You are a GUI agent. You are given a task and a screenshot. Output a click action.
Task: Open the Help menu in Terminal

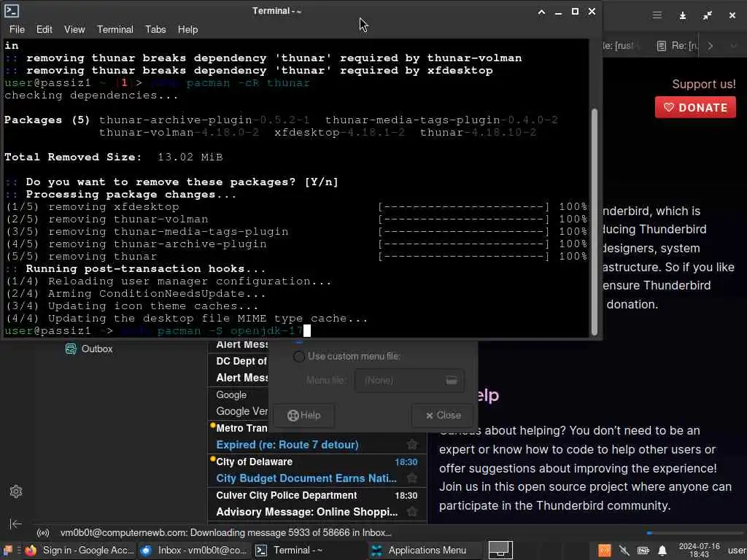[x=187, y=29]
